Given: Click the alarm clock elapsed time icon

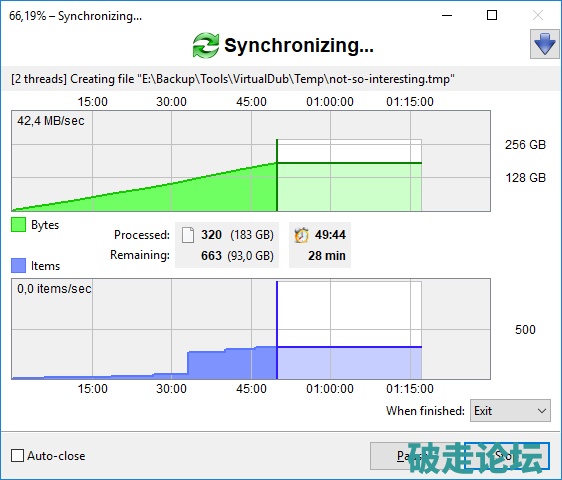Looking at the screenshot, I should pyautogui.click(x=301, y=235).
